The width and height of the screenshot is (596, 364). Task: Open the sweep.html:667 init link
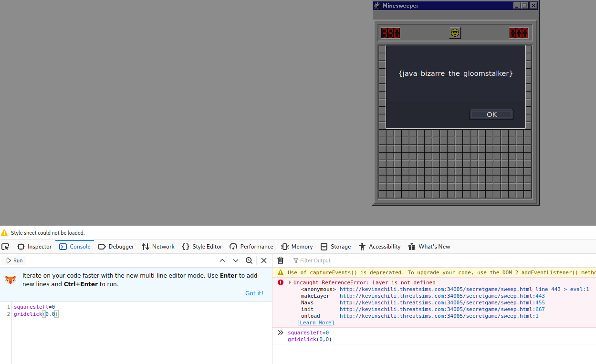[442, 310]
